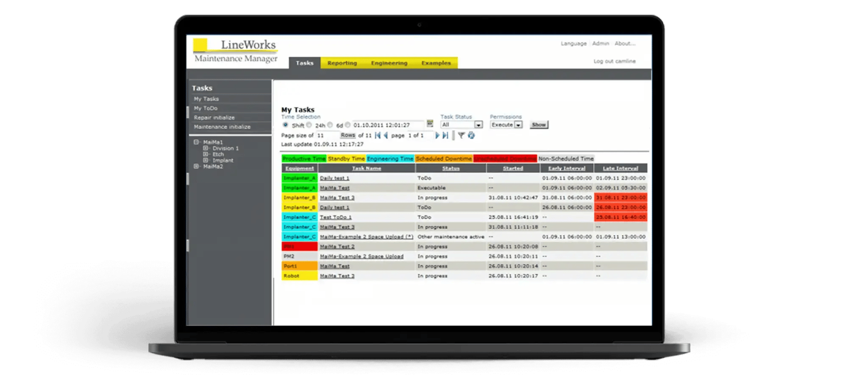The image size is (868, 375).
Task: Select Repair initialize in the sidebar
Action: [214, 118]
